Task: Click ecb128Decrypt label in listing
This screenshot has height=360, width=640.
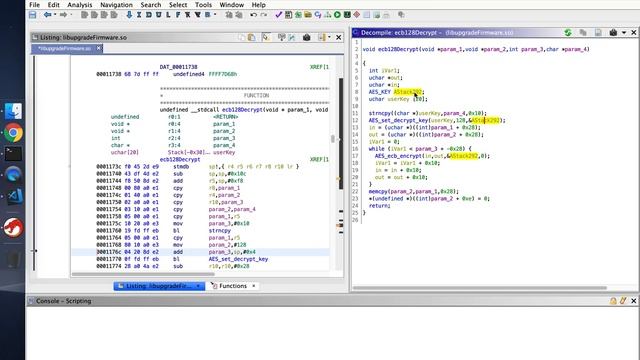Action: click(x=180, y=160)
